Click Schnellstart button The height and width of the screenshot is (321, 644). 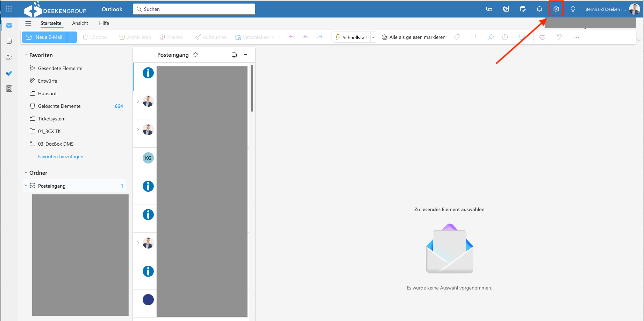[352, 37]
